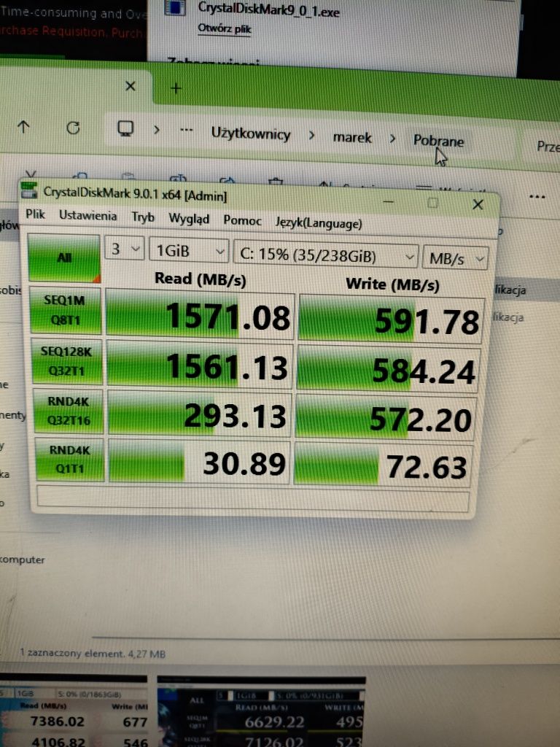Screen dimensions: 560x747
Task: Go up one folder in File Explorer
Action: (23, 127)
